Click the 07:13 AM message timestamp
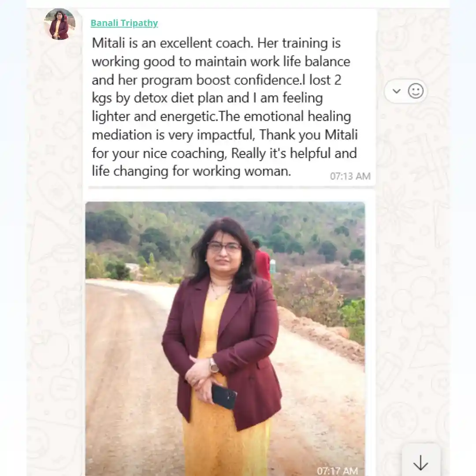The image size is (476, 476). (350, 176)
